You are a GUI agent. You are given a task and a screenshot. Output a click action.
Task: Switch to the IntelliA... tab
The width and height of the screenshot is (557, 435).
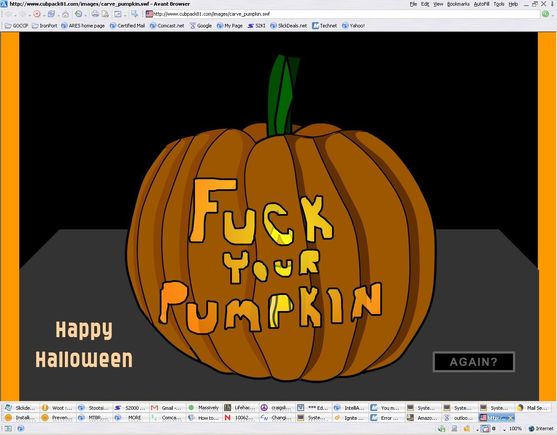[x=350, y=408]
